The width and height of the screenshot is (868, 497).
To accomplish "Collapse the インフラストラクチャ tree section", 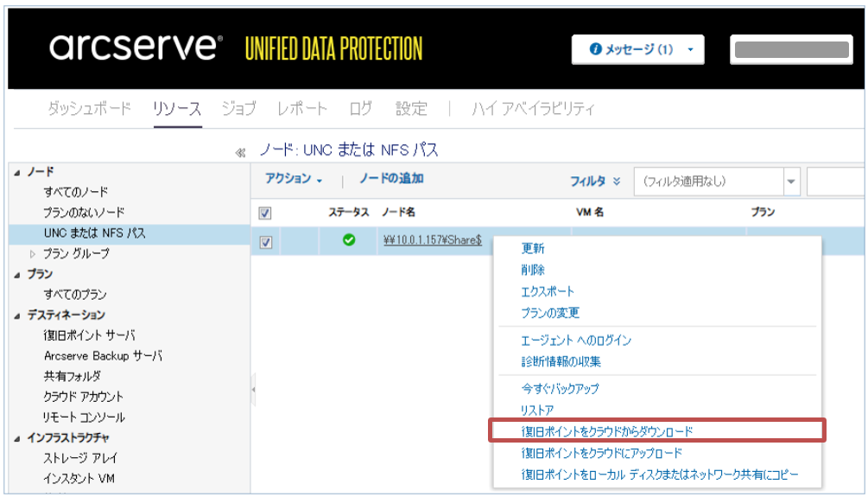I will (x=17, y=439).
